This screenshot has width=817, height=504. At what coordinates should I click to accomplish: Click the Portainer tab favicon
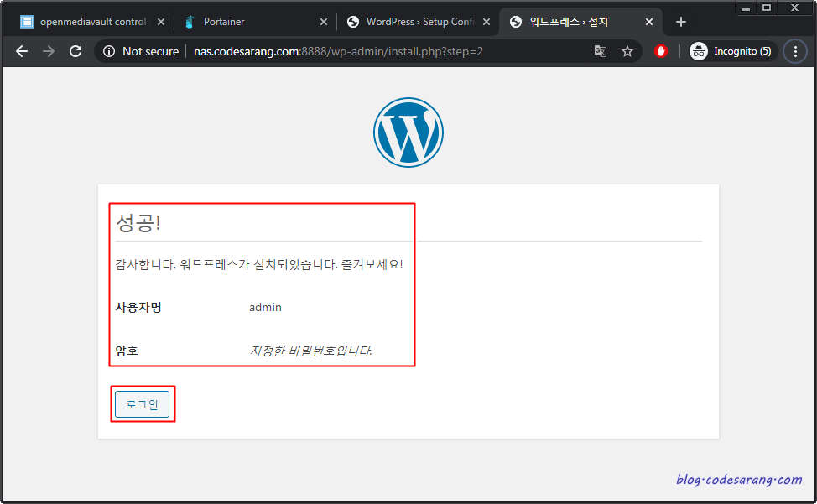(x=190, y=22)
